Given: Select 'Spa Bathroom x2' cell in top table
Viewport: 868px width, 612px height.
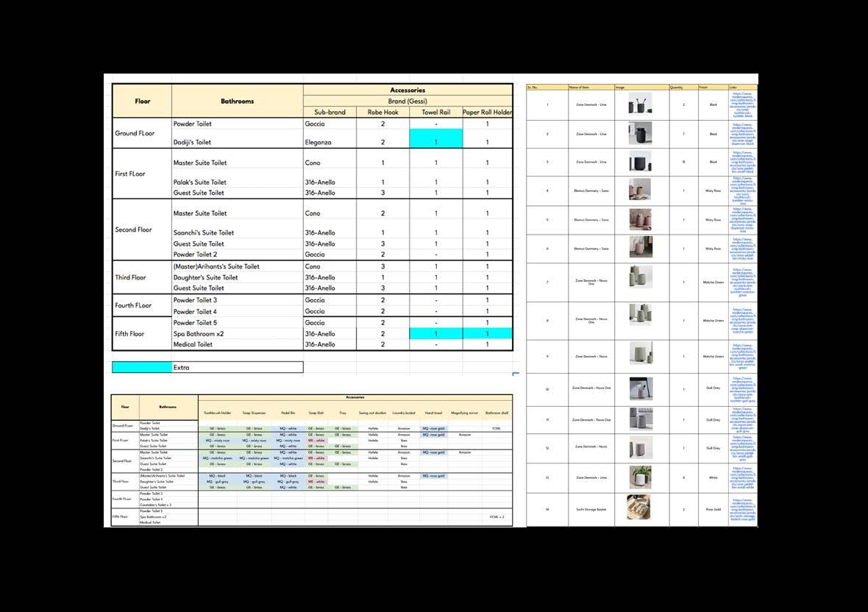Looking at the screenshot, I should [x=237, y=334].
